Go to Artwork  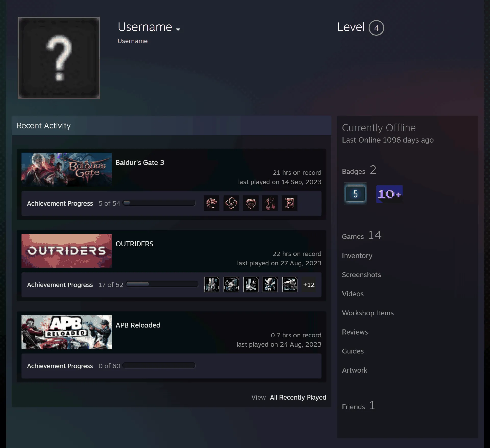click(354, 370)
